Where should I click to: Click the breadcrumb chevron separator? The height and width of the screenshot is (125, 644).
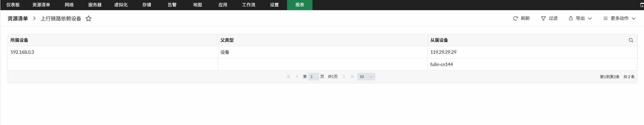point(34,18)
